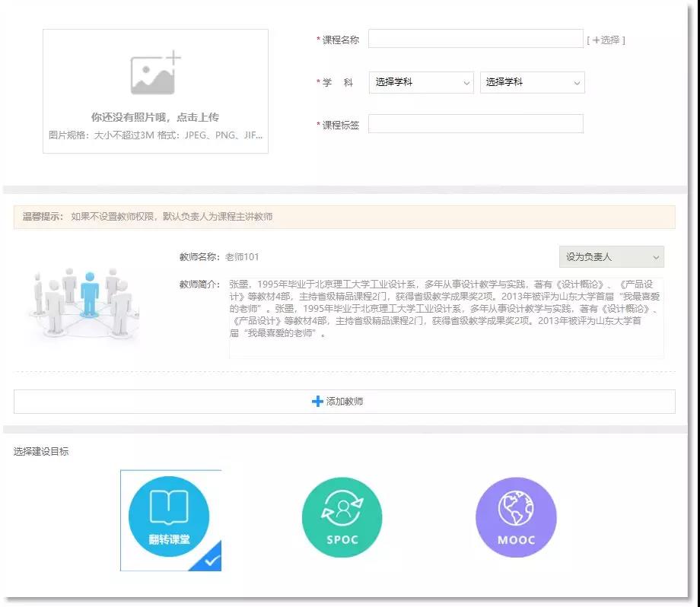Click the teacher name 老师101
Image resolution: width=700 pixels, height=607 pixels.
[242, 257]
